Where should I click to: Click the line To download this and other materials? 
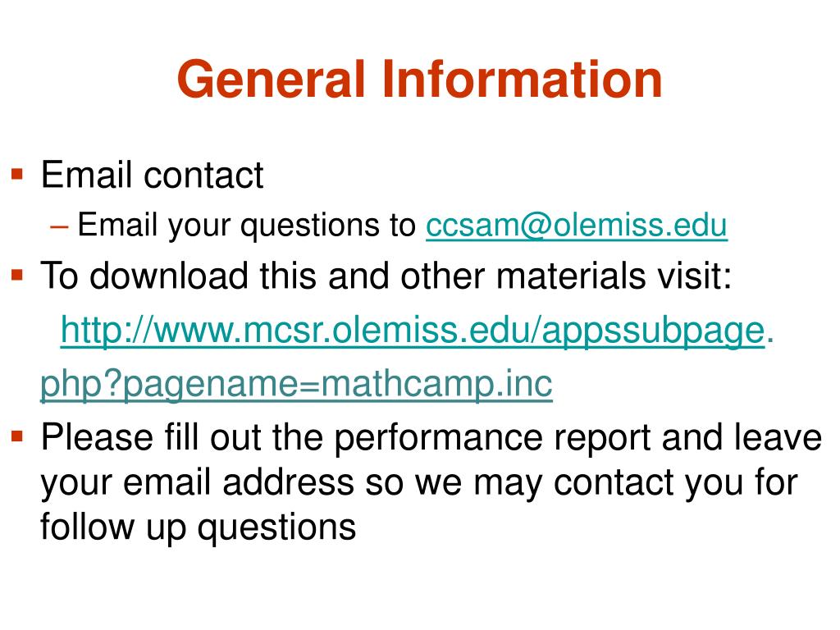pos(386,276)
